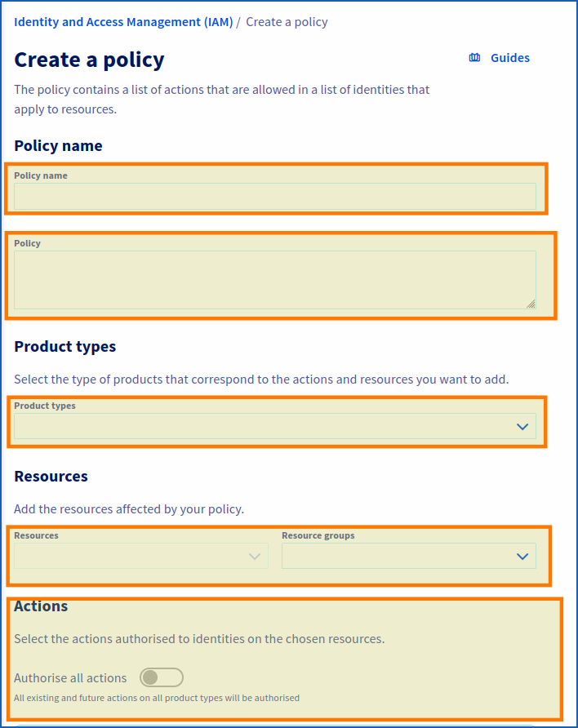This screenshot has height=728, width=578.
Task: Enable the Authorise all actions switch
Action: coord(162,677)
